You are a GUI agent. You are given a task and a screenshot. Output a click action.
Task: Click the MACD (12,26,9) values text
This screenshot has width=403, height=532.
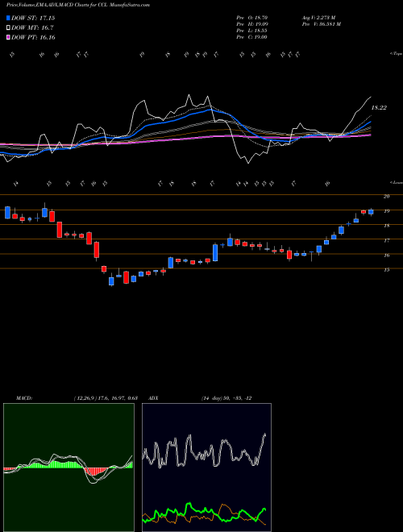pyautogui.click(x=106, y=398)
